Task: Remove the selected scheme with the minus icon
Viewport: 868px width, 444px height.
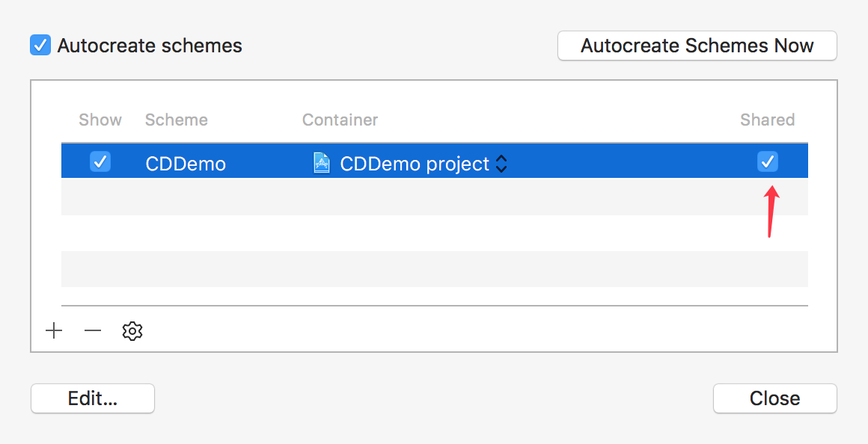Action: coord(93,331)
